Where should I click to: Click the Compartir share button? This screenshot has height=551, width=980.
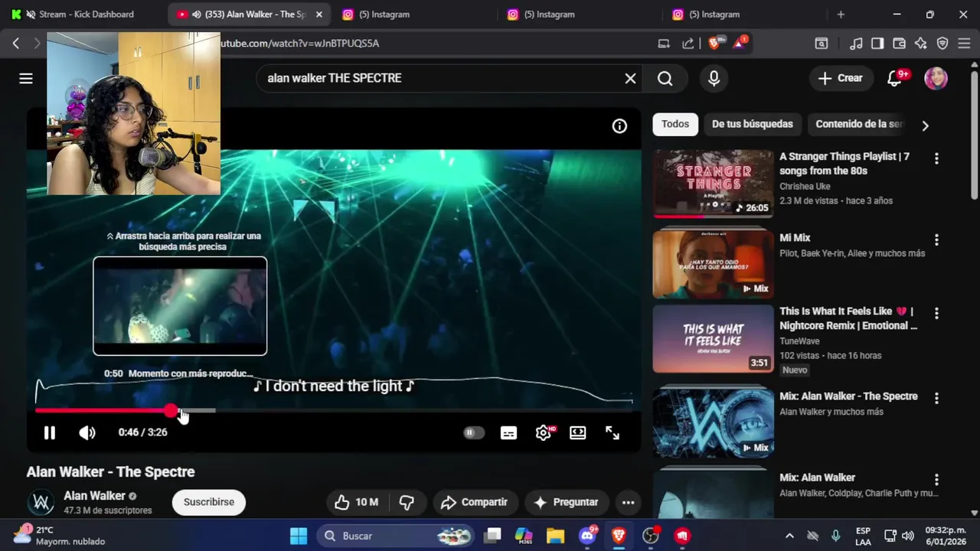click(x=475, y=502)
